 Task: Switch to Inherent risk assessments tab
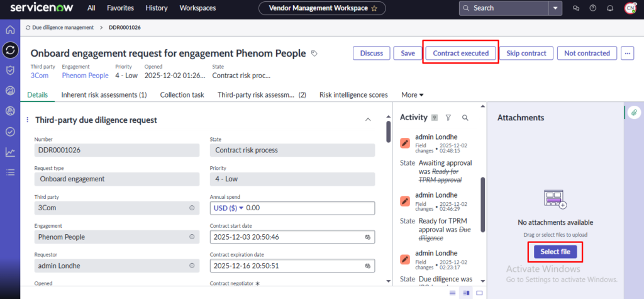[x=104, y=95]
